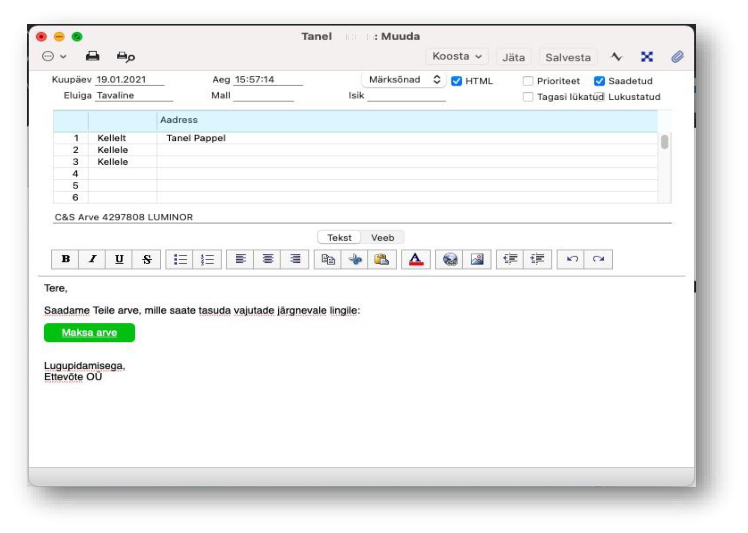Toggle bold formatting
The height and width of the screenshot is (533, 748).
(x=65, y=259)
